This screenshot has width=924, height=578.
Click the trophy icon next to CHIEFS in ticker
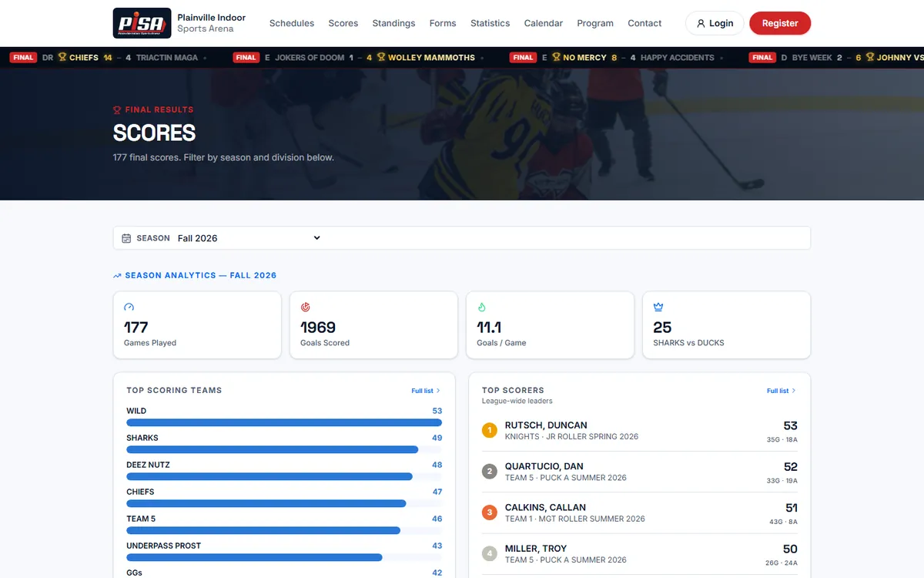(62, 57)
